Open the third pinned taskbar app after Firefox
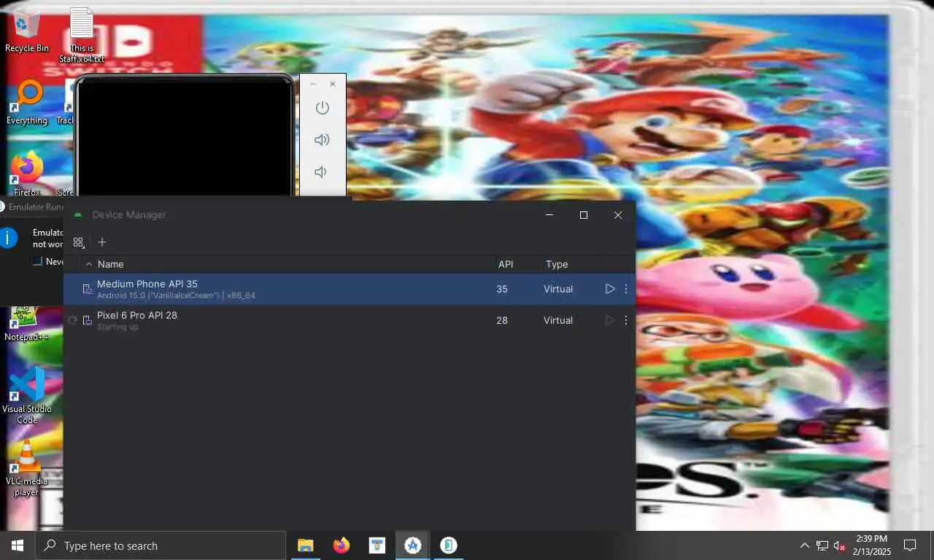The image size is (934, 560). pyautogui.click(x=377, y=545)
